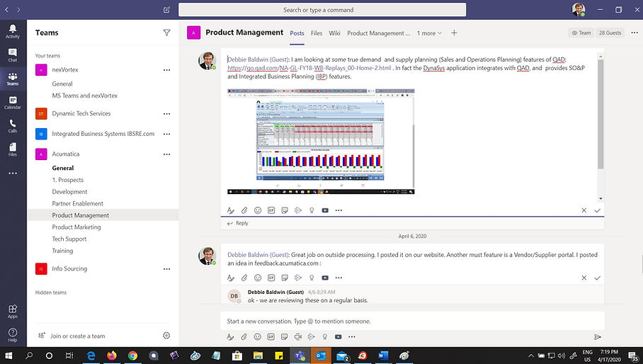Open channel more options ellipsis at top right

click(635, 33)
